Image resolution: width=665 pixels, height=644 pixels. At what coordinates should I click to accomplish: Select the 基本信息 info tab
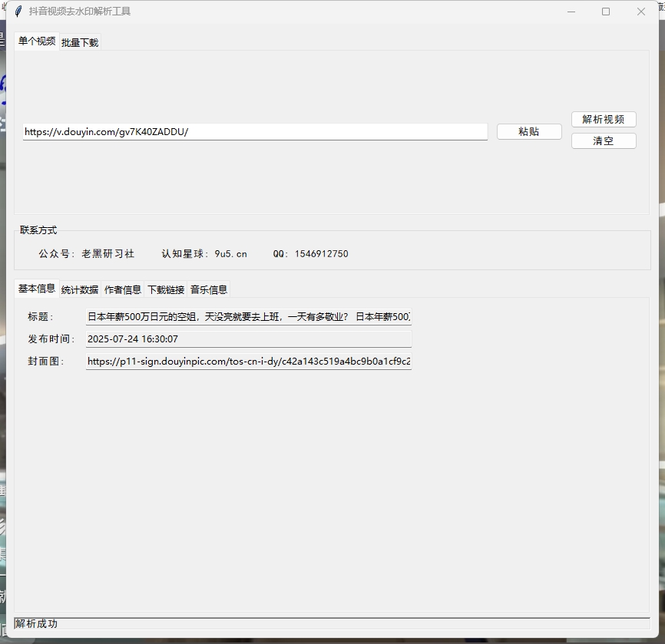pyautogui.click(x=36, y=289)
